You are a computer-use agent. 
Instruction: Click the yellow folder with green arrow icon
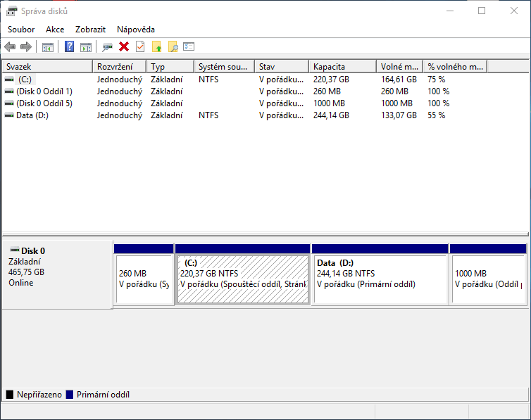pos(156,47)
